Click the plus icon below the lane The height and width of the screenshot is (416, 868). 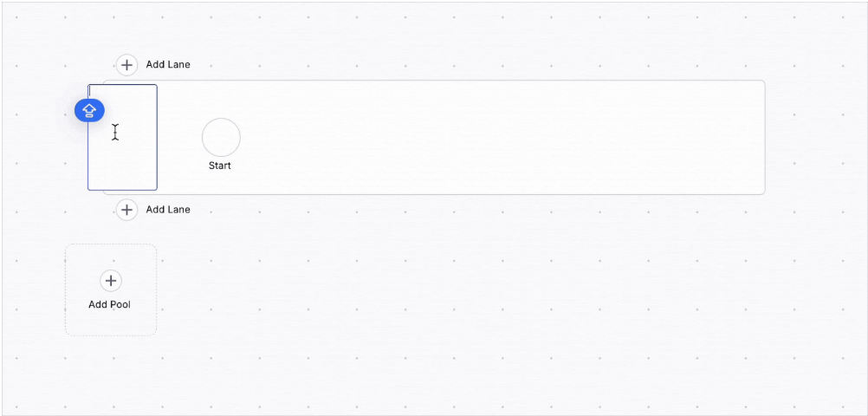coord(126,210)
